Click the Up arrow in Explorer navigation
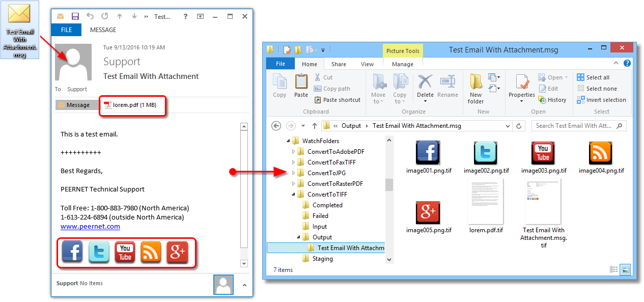644x302 pixels. [x=314, y=126]
